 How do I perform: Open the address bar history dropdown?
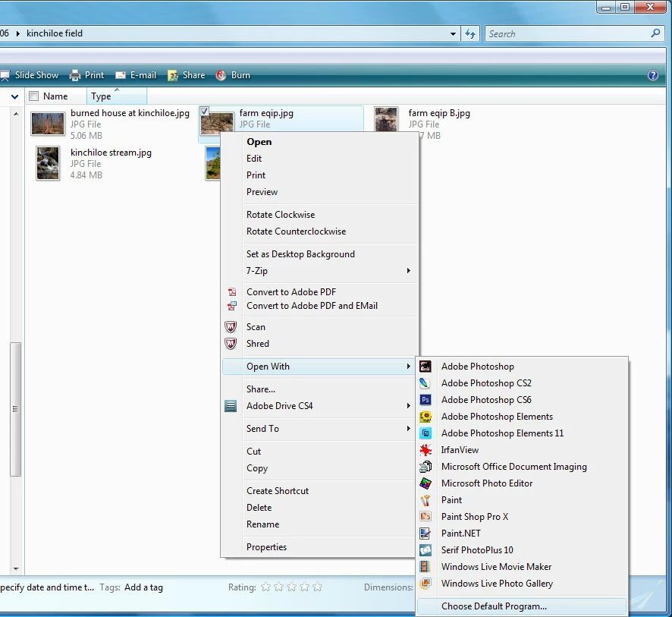point(453,33)
